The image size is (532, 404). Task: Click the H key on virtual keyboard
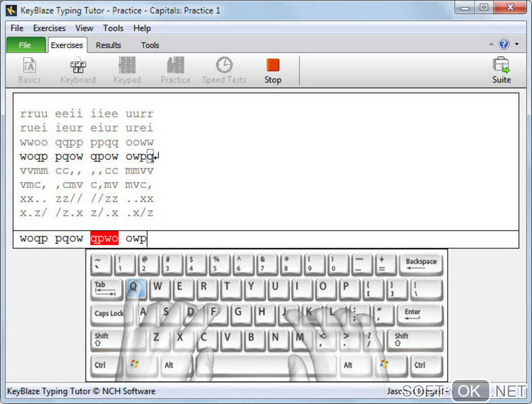(x=265, y=314)
